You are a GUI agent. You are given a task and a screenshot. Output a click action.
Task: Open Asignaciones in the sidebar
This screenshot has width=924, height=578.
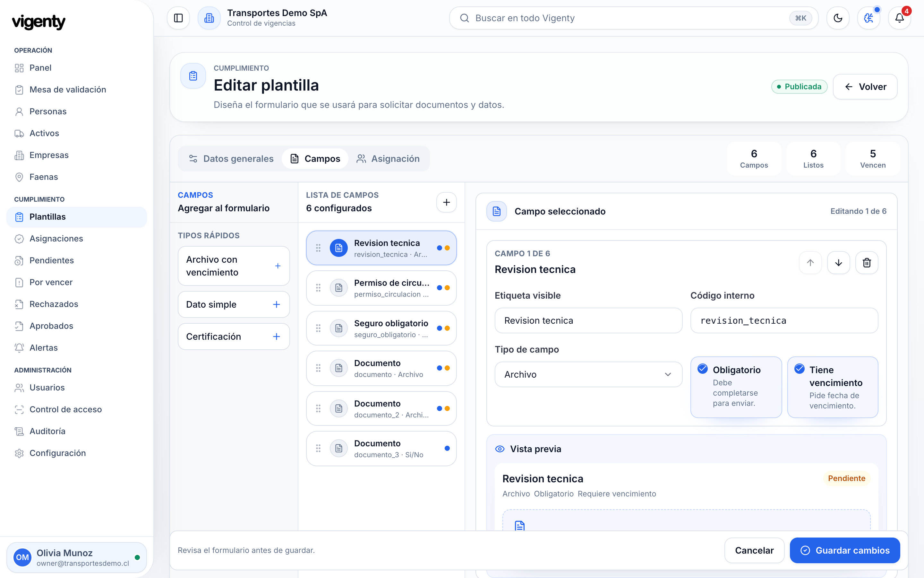tap(77, 239)
